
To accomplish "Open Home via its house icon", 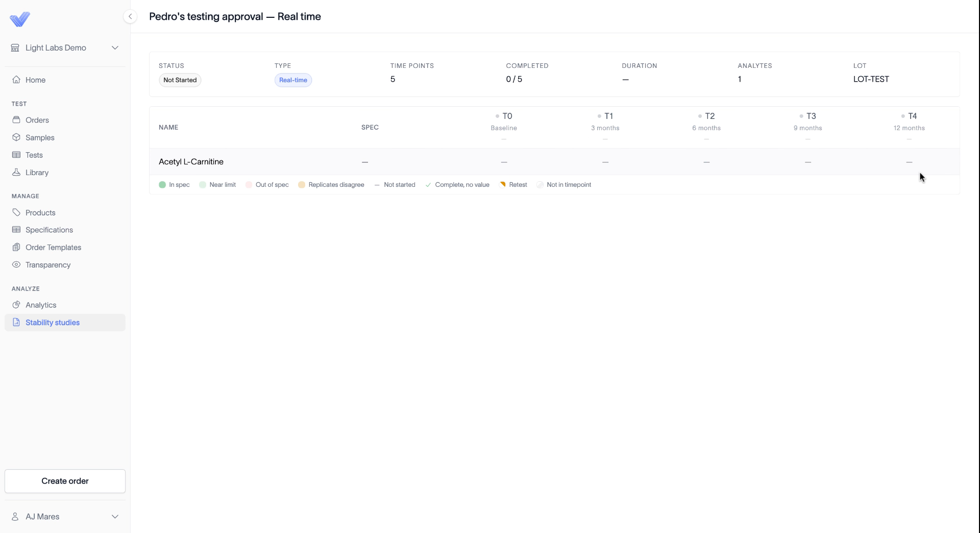I will 16,80.
